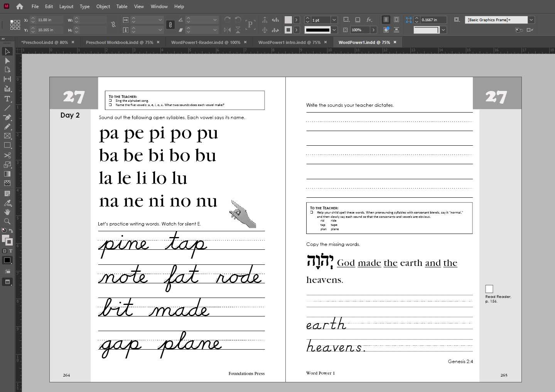Click the drop shadow icon
The width and height of the screenshot is (555, 392).
click(358, 20)
